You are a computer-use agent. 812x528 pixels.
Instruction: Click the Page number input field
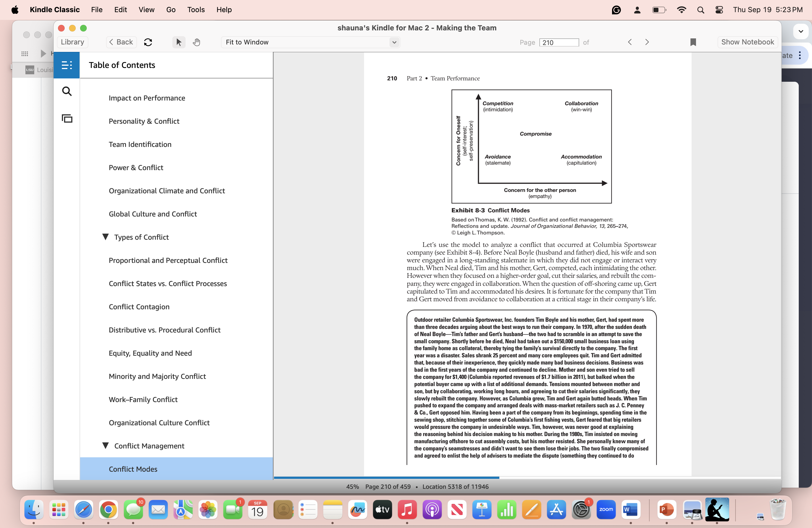(x=558, y=42)
